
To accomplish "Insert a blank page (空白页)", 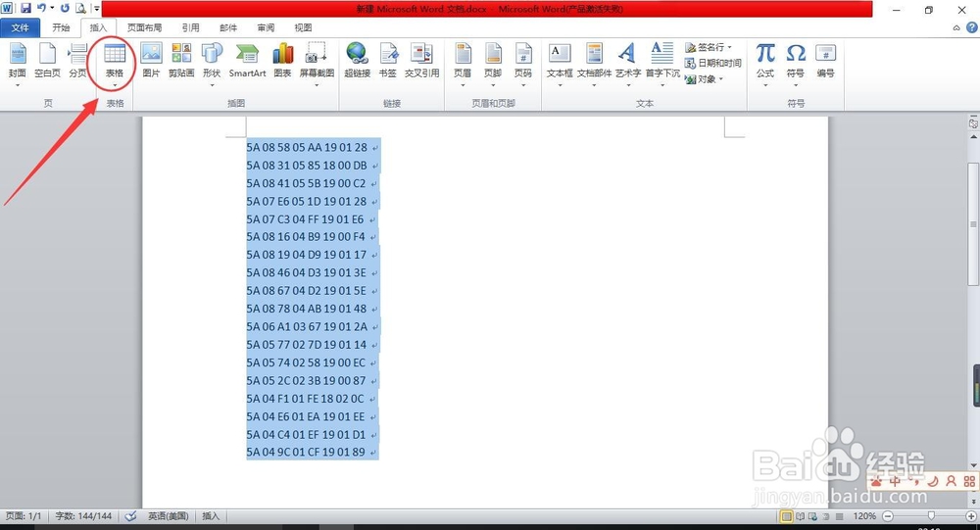I will 47,61.
